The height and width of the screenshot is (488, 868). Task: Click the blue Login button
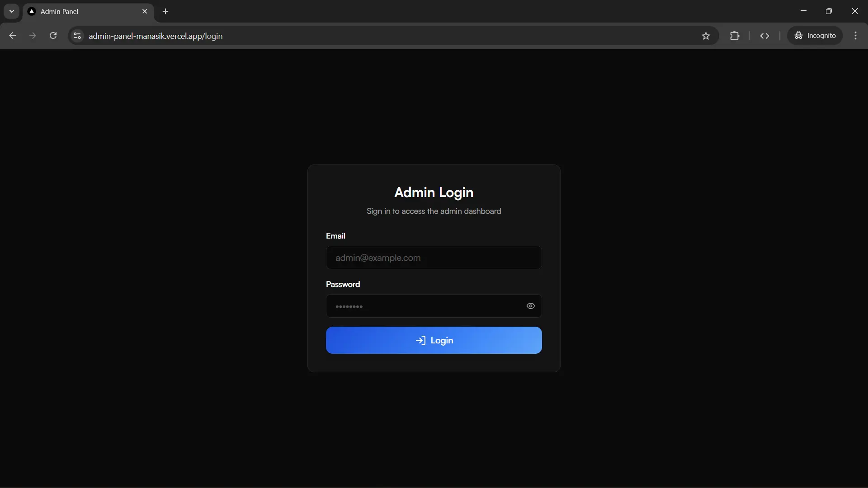pos(434,340)
